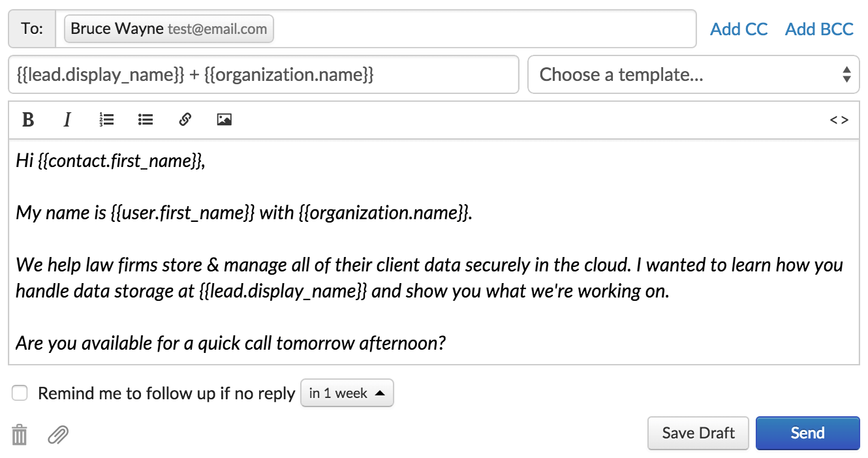This screenshot has height=458, width=868.
Task: Switch to HTML source code view
Action: pyautogui.click(x=839, y=120)
